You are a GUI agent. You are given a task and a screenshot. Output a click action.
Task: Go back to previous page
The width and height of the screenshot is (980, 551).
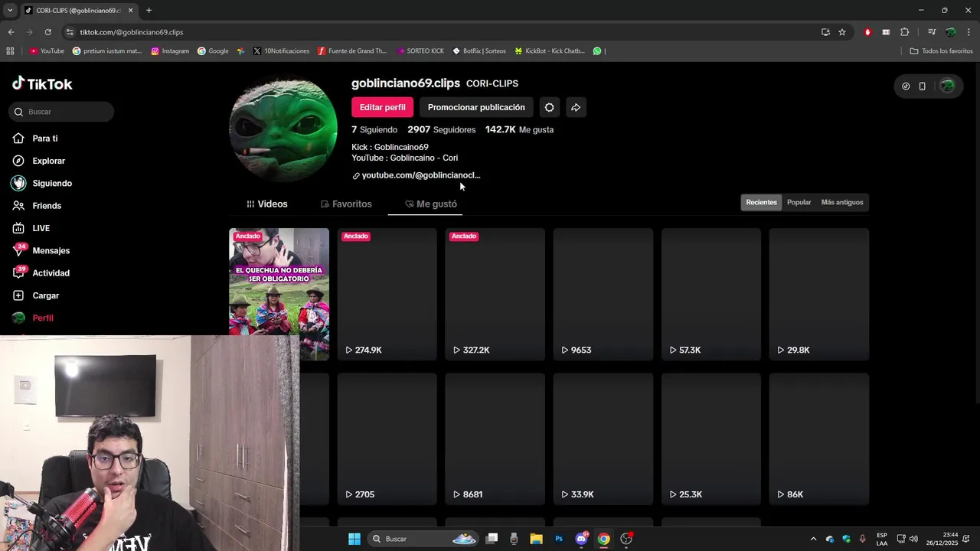pos(11,32)
